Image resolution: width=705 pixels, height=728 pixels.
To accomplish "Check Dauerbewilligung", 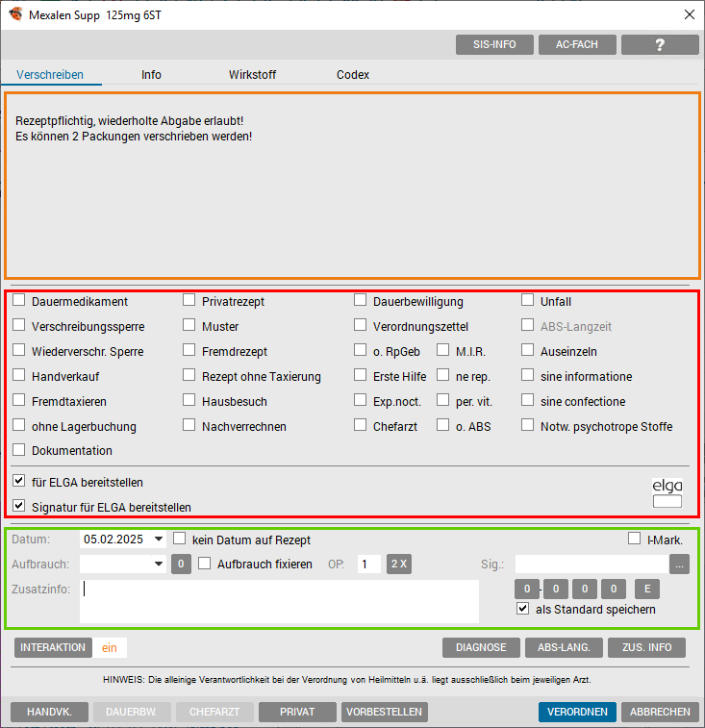I will [x=360, y=300].
